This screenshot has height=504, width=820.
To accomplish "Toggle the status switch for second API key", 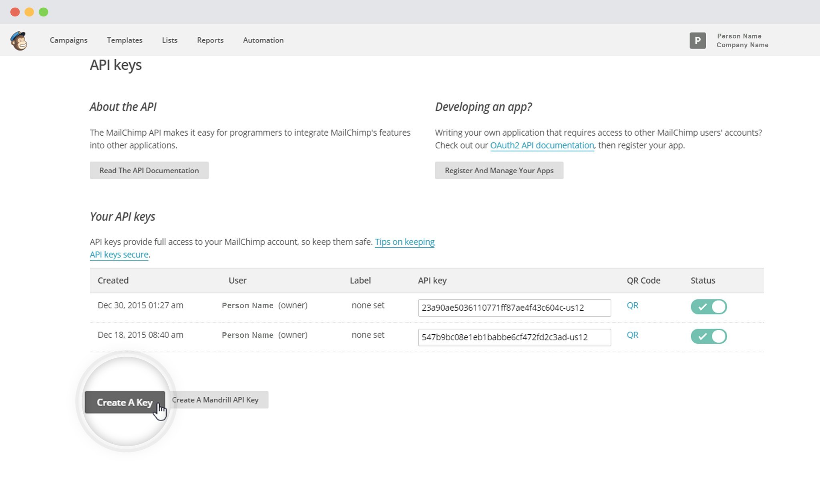I will click(709, 335).
